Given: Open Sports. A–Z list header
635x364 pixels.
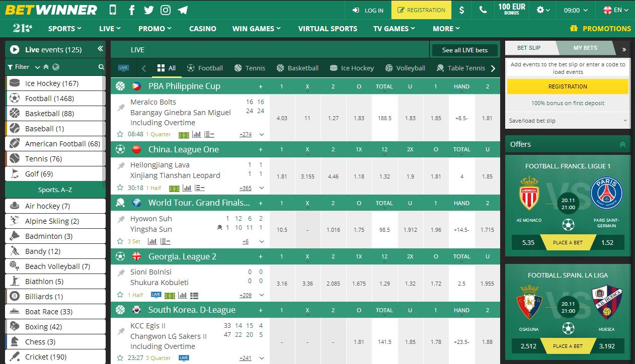Looking at the screenshot, I should pos(55,190).
